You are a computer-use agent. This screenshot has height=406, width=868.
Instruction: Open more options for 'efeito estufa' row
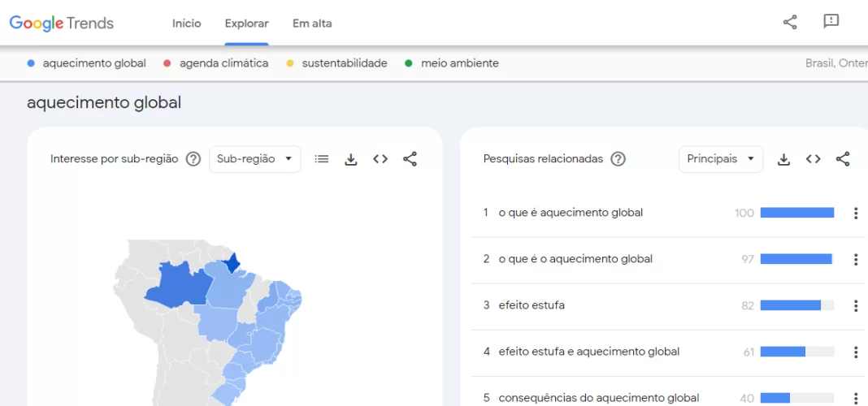pyautogui.click(x=856, y=305)
